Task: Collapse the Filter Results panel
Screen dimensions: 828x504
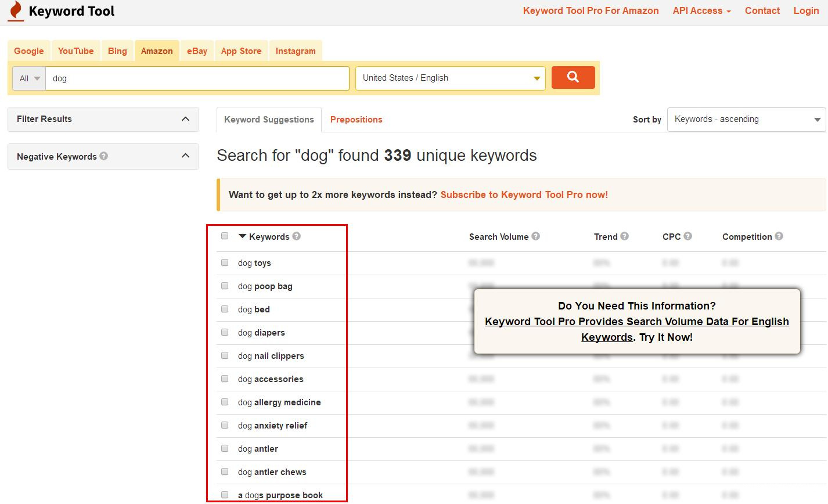Action: point(185,119)
